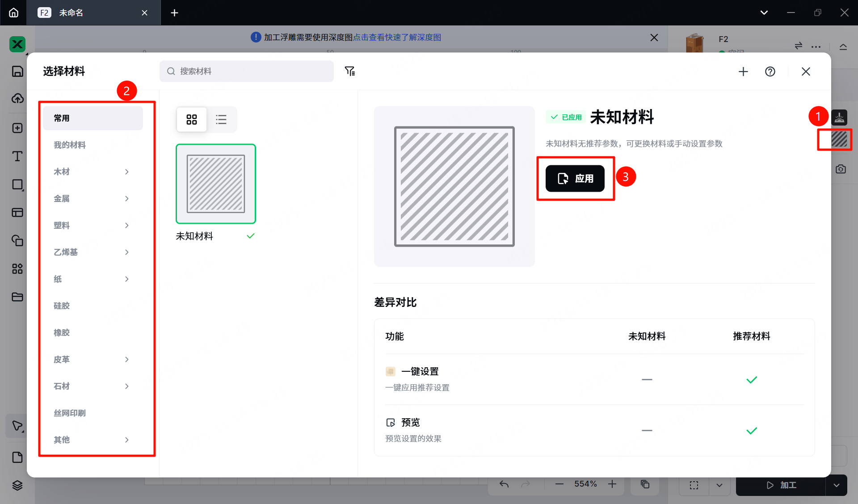This screenshot has height=504, width=858.
Task: Switch to list view of materials
Action: (x=221, y=119)
